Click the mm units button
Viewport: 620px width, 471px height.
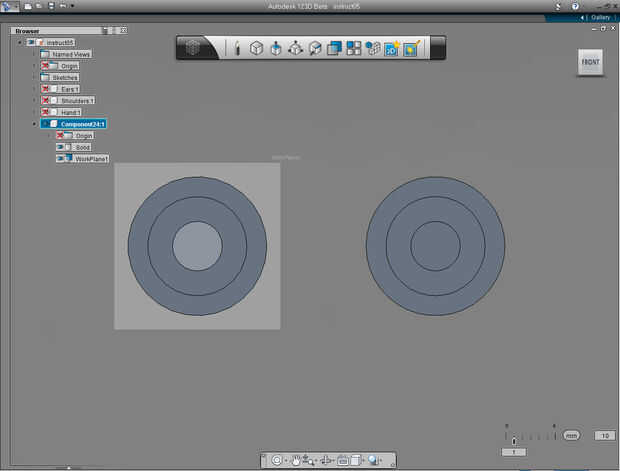(x=571, y=435)
